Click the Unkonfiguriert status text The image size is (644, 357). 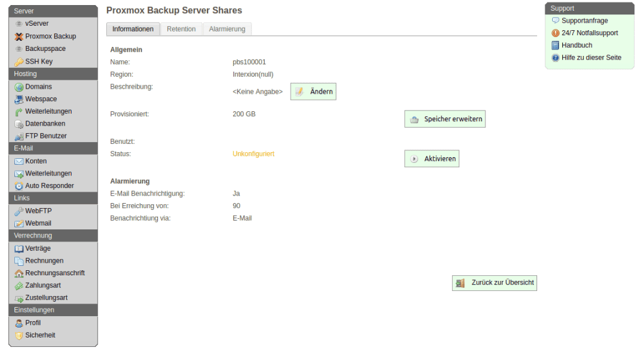pos(253,154)
